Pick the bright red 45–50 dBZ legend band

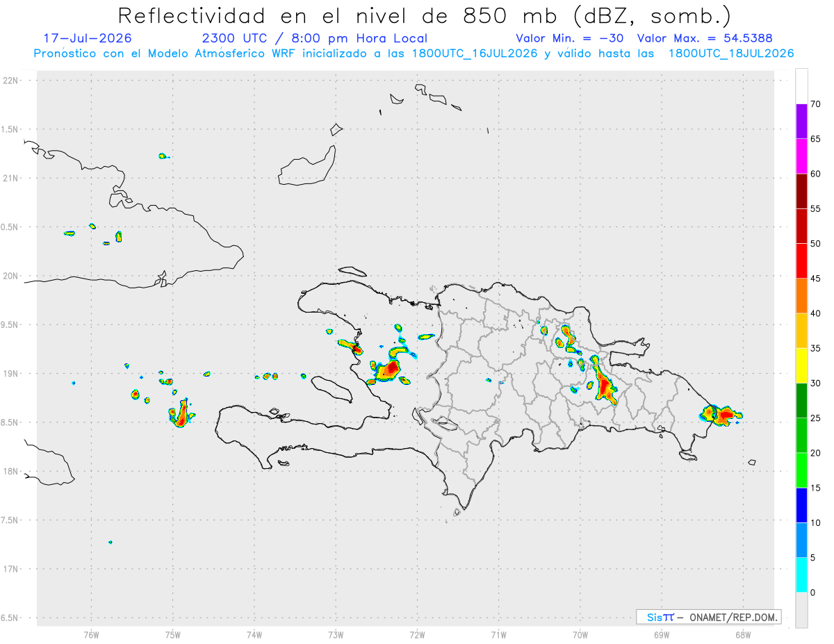click(x=801, y=261)
